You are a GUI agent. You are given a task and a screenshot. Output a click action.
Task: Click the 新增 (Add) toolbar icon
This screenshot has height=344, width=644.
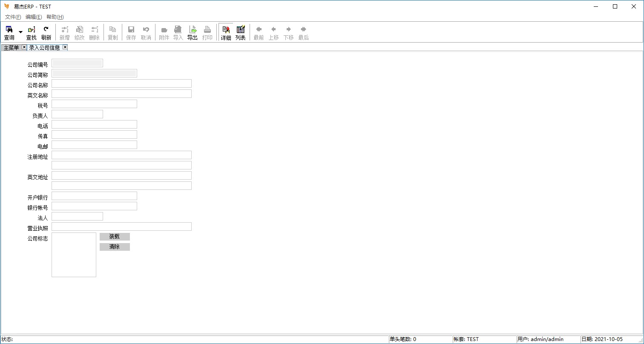(x=64, y=32)
